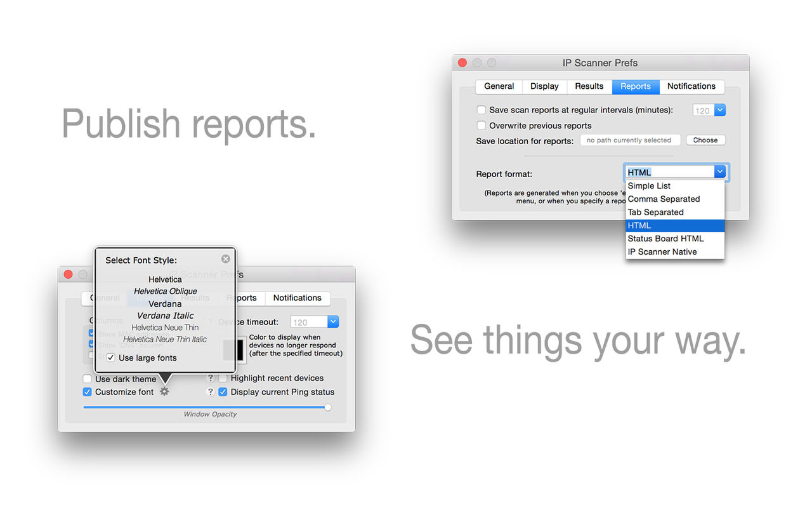812x508 pixels.
Task: Select the highlighted HTML option in the list
Action: tap(675, 225)
